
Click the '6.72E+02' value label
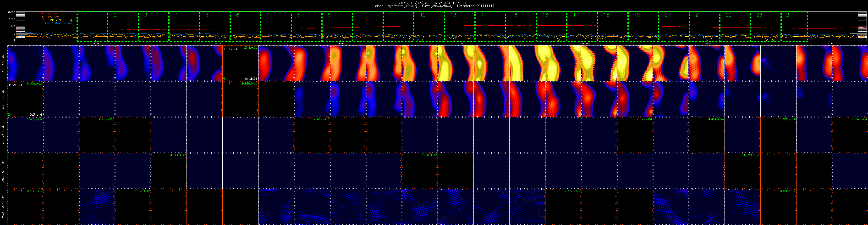(x=752, y=155)
